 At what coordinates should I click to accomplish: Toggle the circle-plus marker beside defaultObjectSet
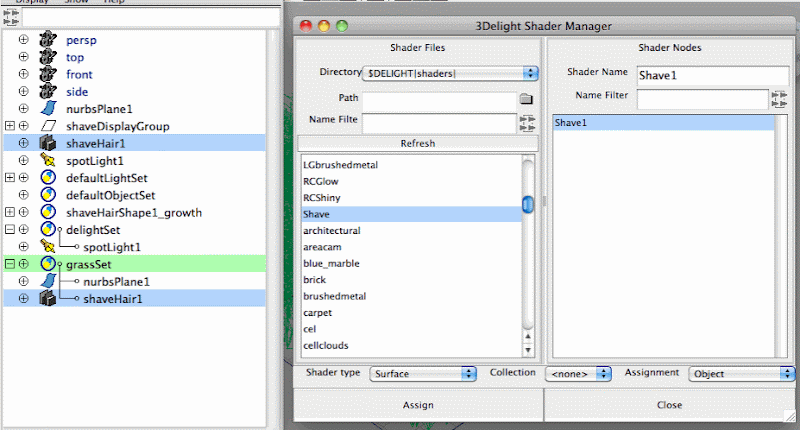(23, 195)
